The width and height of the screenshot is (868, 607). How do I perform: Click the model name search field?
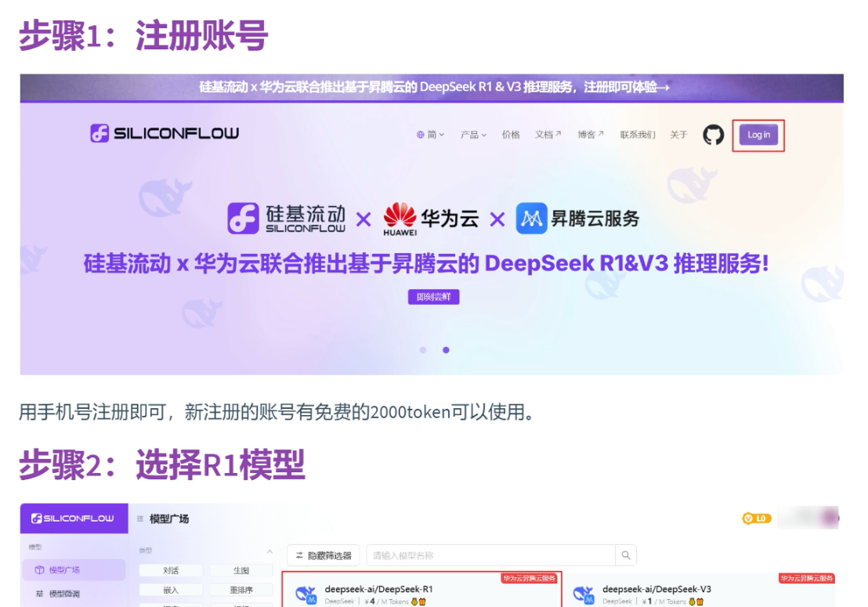click(x=490, y=555)
